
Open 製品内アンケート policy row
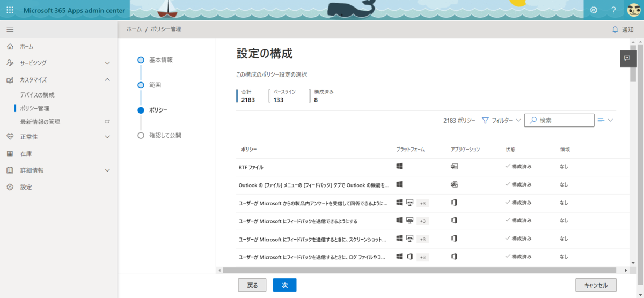click(x=312, y=203)
